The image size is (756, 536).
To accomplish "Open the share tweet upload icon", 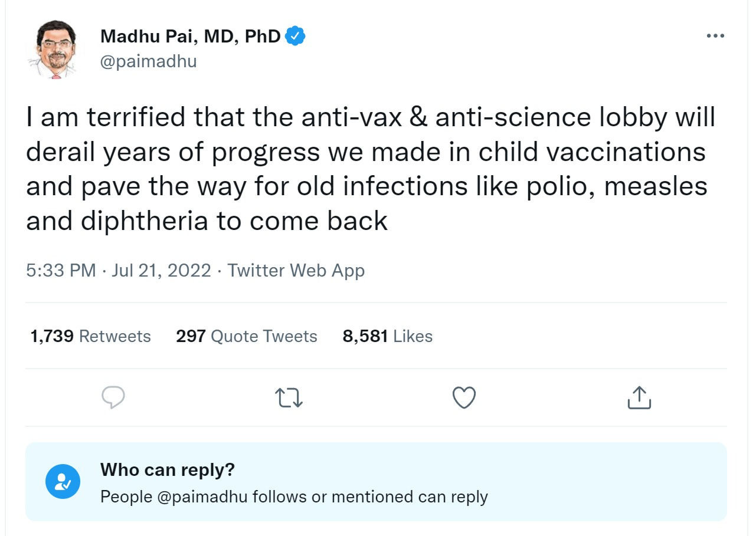I will click(639, 398).
